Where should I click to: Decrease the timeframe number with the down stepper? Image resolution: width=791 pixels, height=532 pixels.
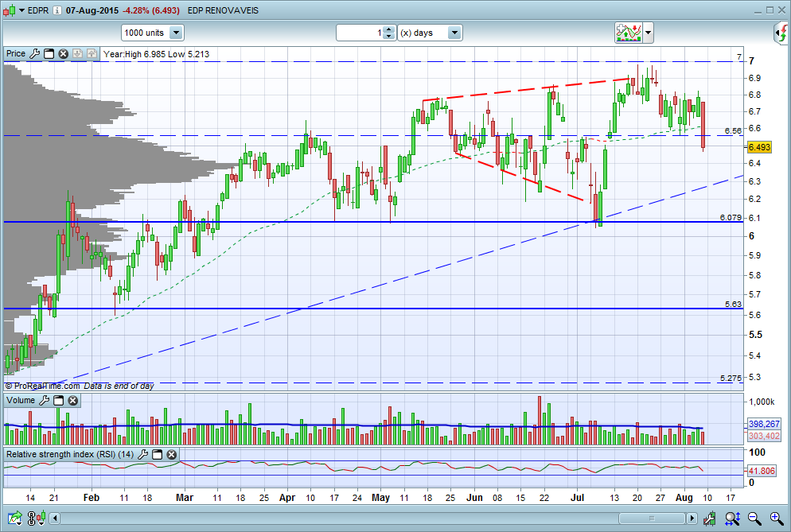click(x=388, y=37)
